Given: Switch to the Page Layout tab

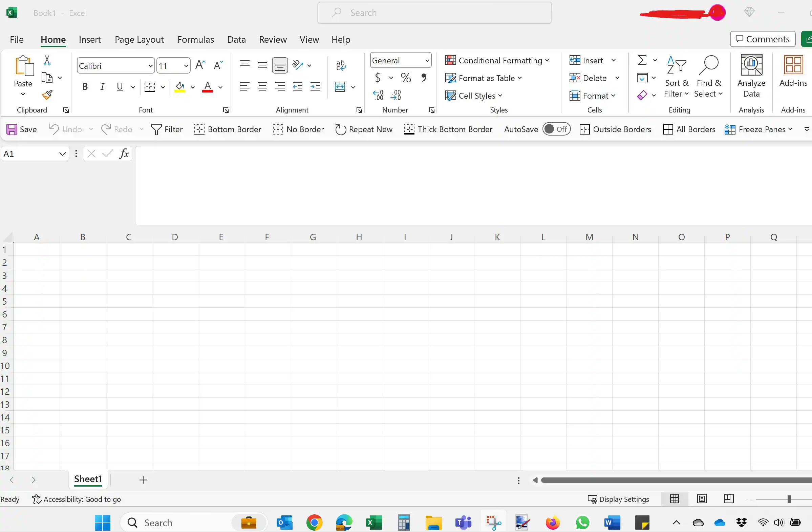Looking at the screenshot, I should pyautogui.click(x=139, y=40).
